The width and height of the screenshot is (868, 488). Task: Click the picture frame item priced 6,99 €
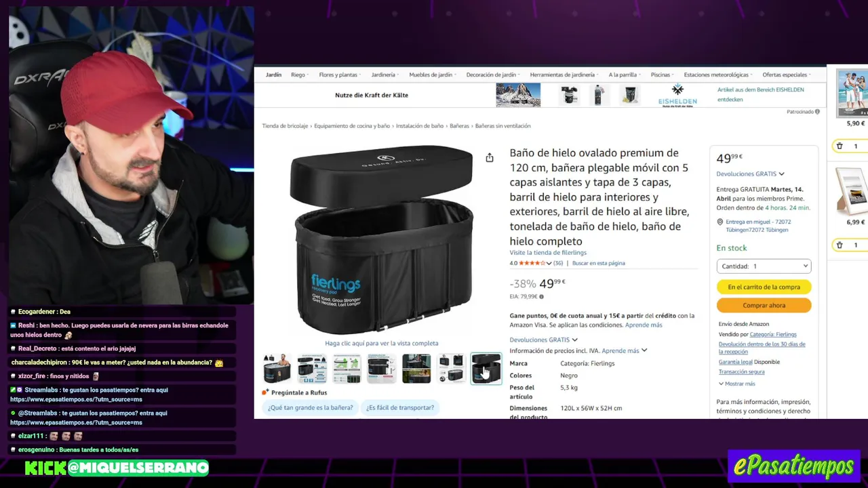(853, 191)
